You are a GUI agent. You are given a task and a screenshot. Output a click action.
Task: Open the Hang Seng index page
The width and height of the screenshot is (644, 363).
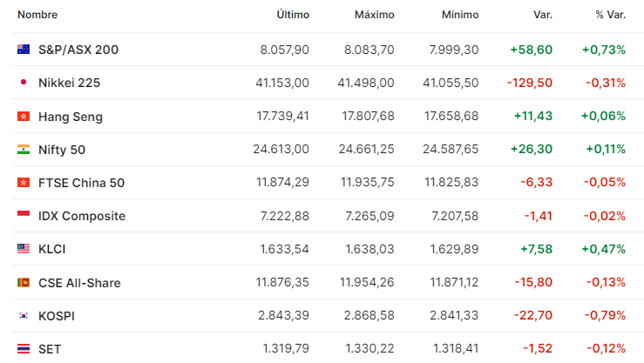(x=71, y=117)
